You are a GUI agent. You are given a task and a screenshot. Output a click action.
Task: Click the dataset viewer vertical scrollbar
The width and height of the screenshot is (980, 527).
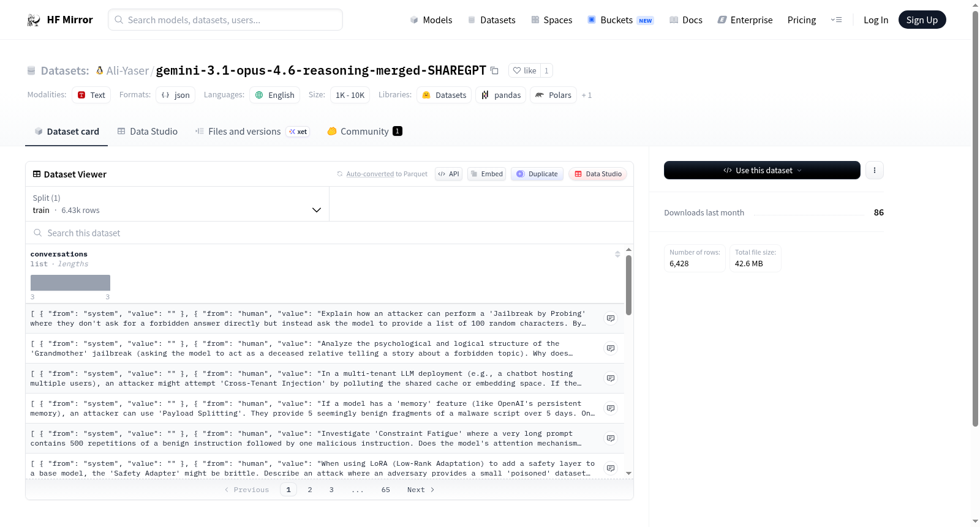pyautogui.click(x=628, y=285)
